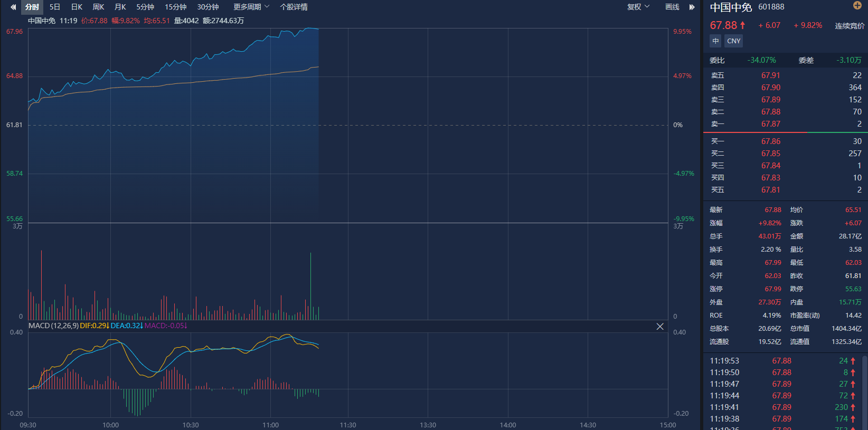
Task: Click the previous stock double-arrow icon
Action: (x=13, y=7)
